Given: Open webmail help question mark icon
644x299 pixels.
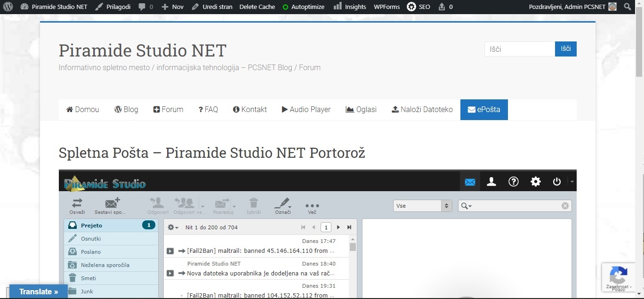Looking at the screenshot, I should (x=514, y=182).
